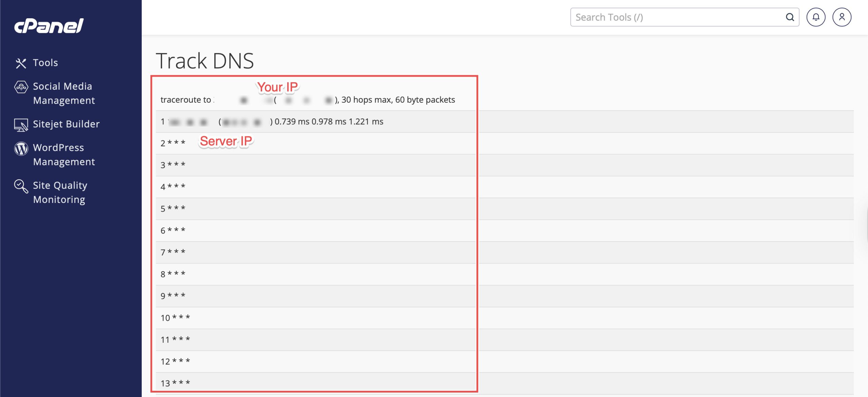Screen dimensions: 868x397
Task: Click the WordPress logo icon
Action: [x=21, y=148]
